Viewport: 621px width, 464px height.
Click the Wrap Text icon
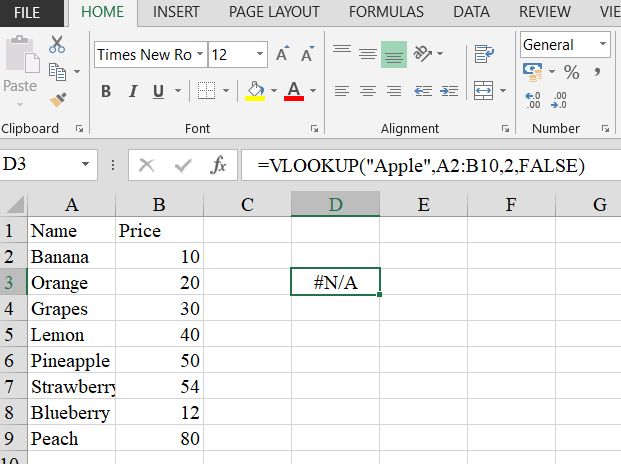485,54
